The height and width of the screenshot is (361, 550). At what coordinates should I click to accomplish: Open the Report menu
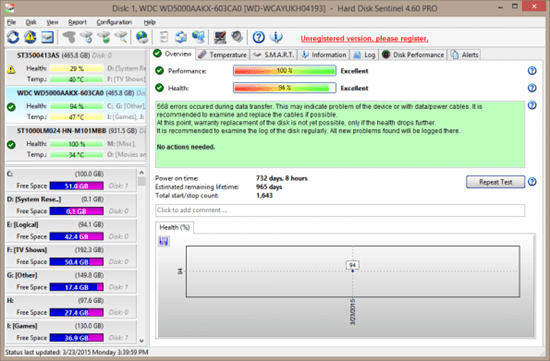click(77, 22)
